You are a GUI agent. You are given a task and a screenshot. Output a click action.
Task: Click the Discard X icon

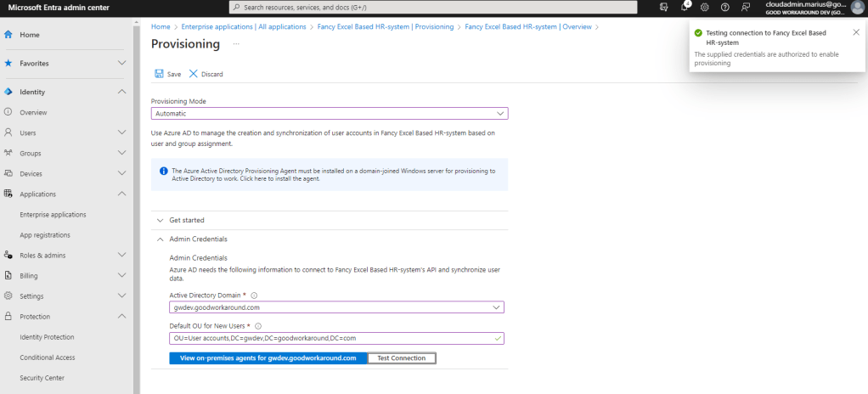pyautogui.click(x=193, y=74)
